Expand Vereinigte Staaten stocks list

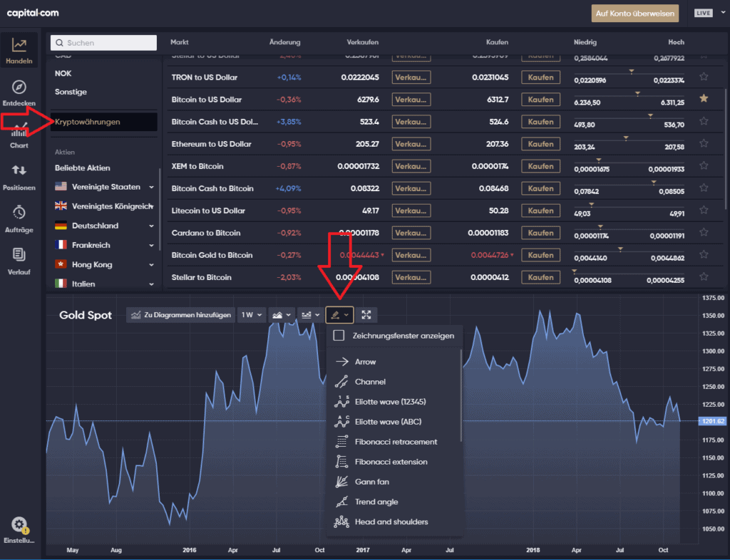click(x=151, y=187)
